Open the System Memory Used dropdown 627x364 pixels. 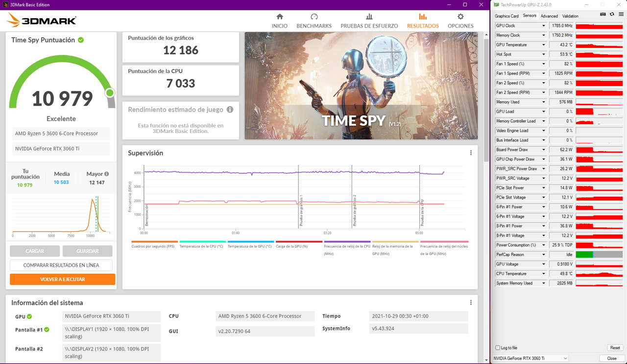pyautogui.click(x=543, y=283)
